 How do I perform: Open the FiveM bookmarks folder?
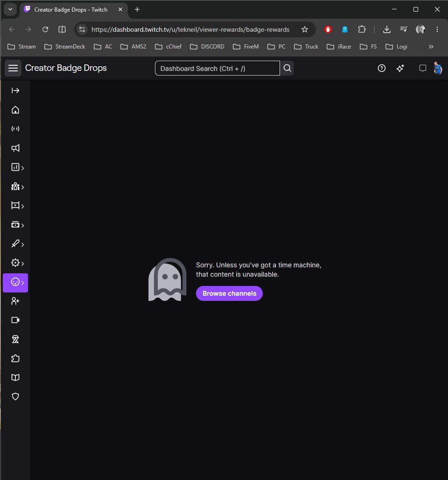coord(245,47)
